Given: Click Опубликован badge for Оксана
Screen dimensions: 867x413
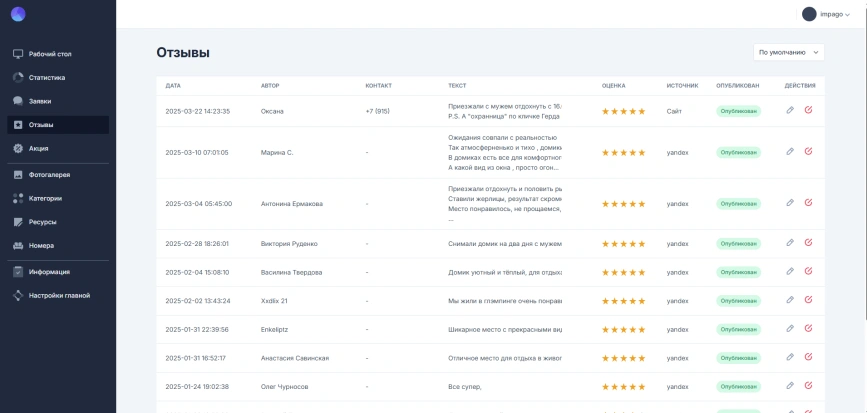Looking at the screenshot, I should tap(738, 111).
